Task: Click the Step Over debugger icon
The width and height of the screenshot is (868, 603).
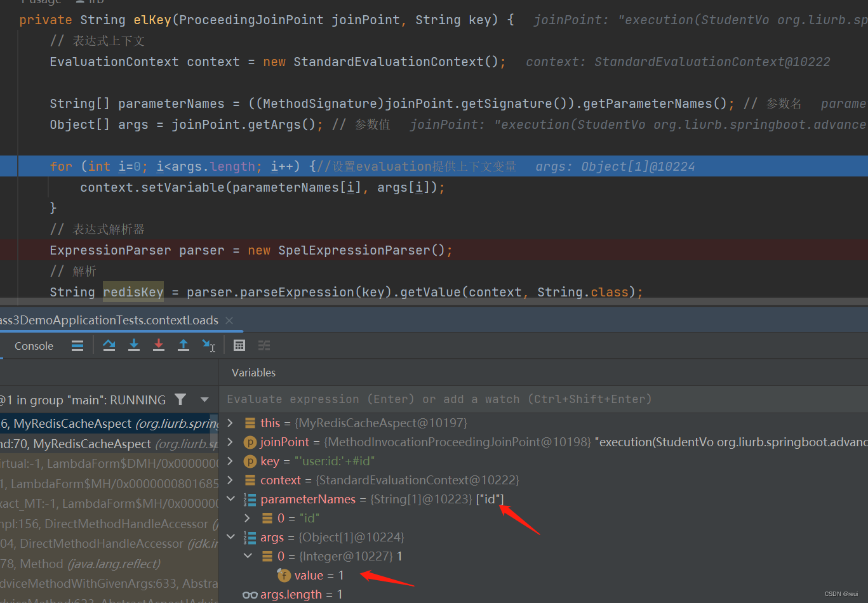Action: tap(109, 345)
